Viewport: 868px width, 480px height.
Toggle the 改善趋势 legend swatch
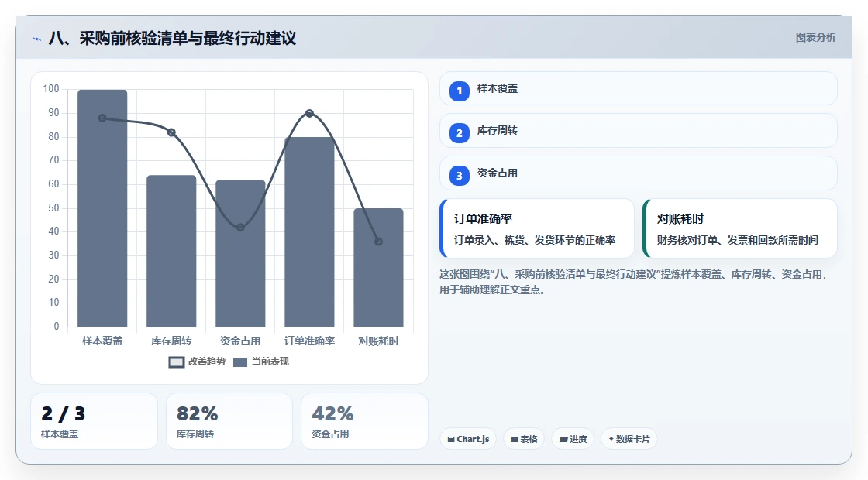[177, 362]
